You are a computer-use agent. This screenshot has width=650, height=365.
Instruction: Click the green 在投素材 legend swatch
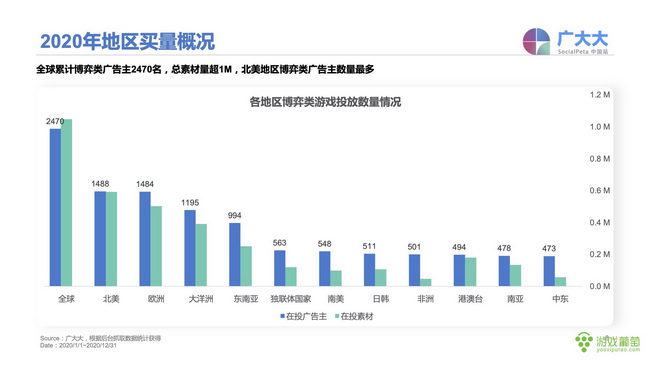point(337,316)
